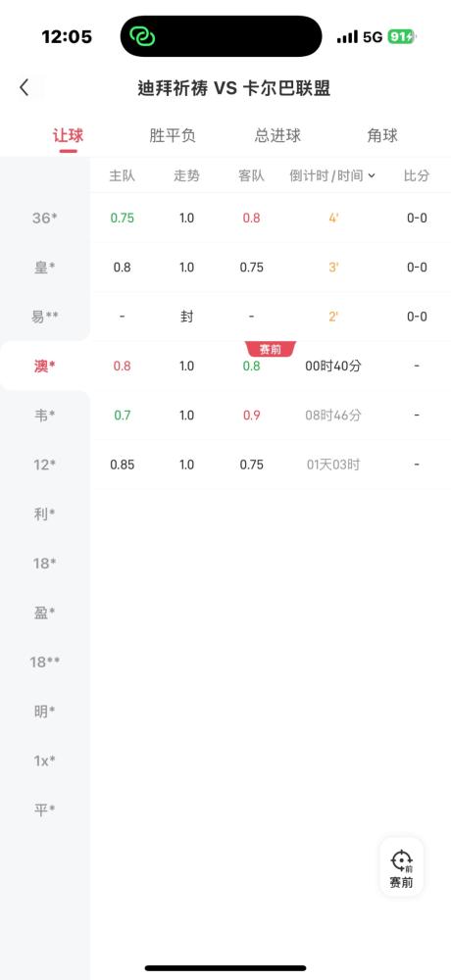This screenshot has height=980, width=451.
Task: Select 利* bookmaker entry
Action: [45, 514]
